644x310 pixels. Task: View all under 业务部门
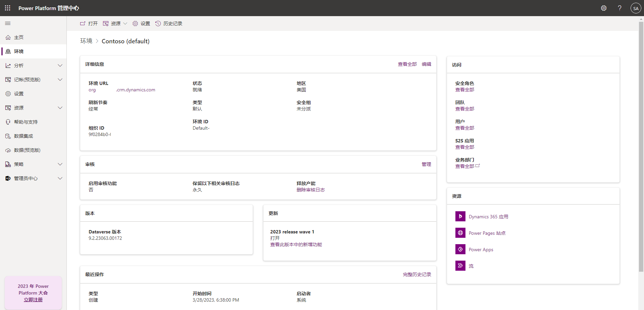[x=465, y=166]
